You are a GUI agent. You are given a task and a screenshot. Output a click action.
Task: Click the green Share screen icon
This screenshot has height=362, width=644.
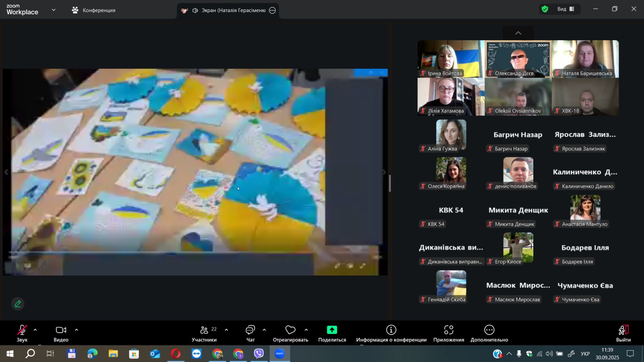332,330
